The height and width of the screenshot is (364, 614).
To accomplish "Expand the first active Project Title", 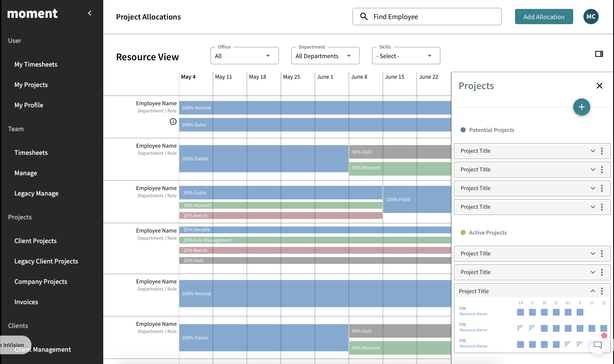I will tap(593, 253).
